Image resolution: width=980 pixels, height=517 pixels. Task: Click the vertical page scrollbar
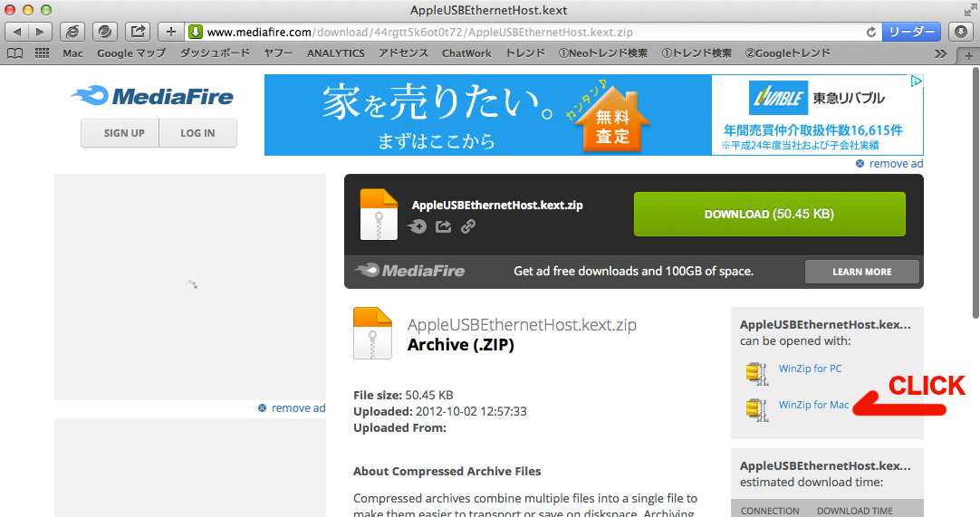975,194
